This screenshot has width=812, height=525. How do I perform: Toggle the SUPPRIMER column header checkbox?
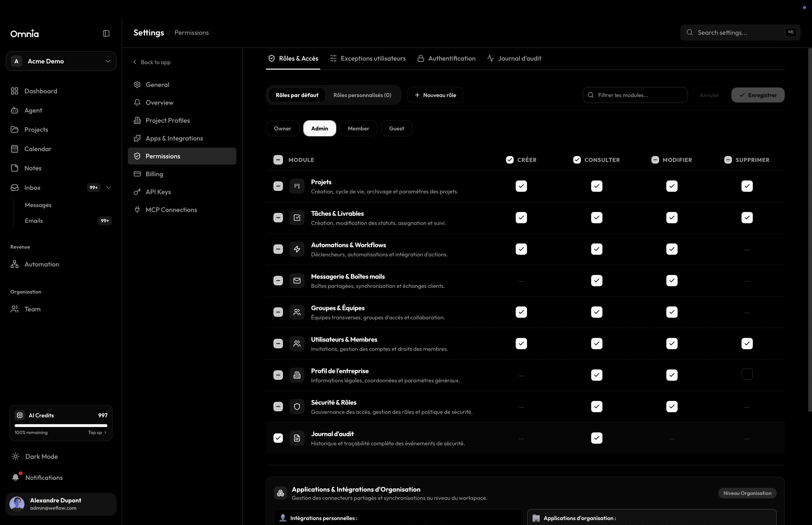coord(728,160)
